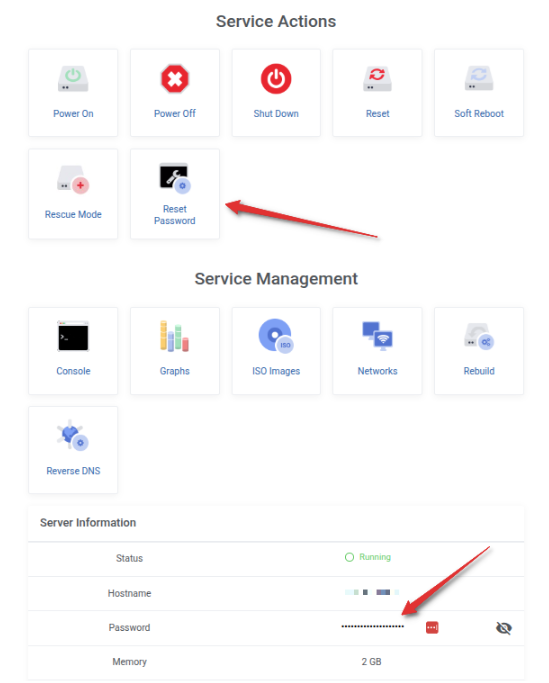Click the Shut Down power icon
Screen dimensions: 549x683
click(276, 79)
